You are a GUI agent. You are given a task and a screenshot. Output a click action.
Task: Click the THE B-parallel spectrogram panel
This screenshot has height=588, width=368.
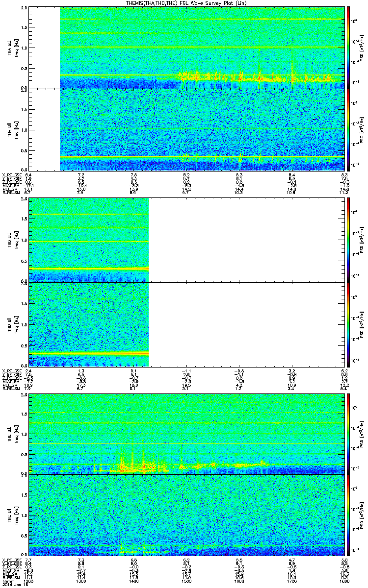point(186,514)
